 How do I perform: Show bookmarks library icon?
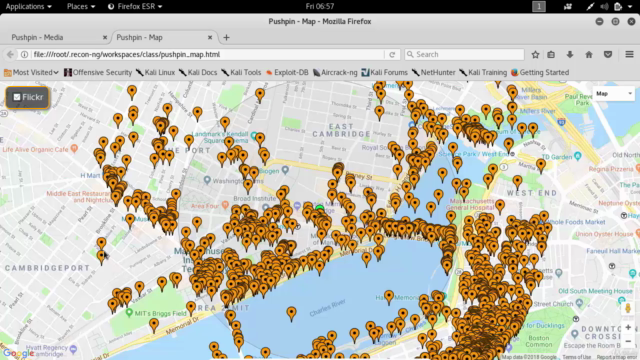551,54
